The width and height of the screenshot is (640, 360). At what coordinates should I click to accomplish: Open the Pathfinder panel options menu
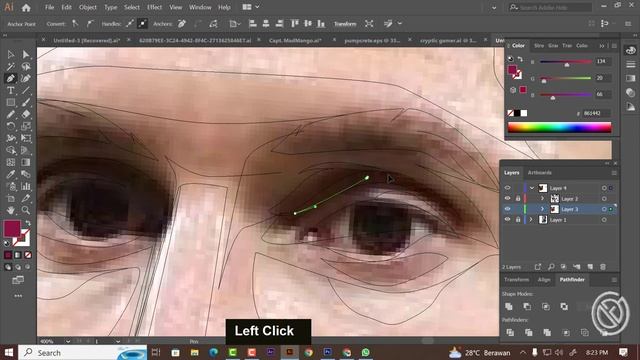614,280
